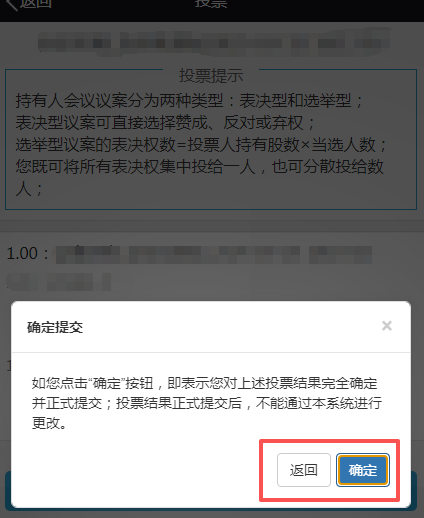Screen dimensions: 424x518
Task: Tap the 返回 label in the top bar
Action: [35, 3]
